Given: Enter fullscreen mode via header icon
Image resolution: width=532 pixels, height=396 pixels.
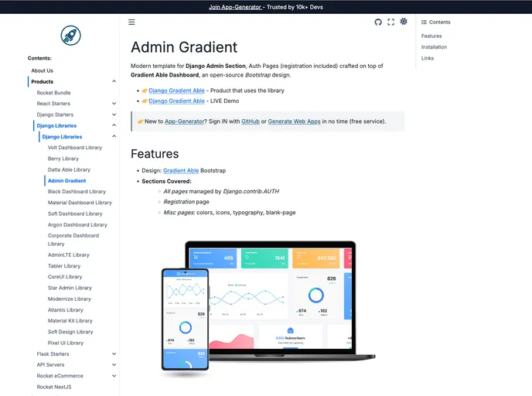Looking at the screenshot, I should coord(390,22).
